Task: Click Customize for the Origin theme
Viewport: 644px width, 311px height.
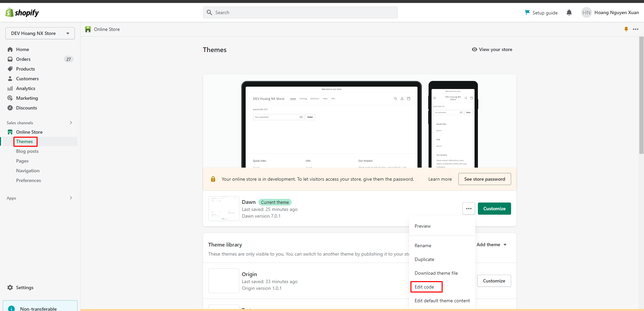Action: pyautogui.click(x=494, y=281)
